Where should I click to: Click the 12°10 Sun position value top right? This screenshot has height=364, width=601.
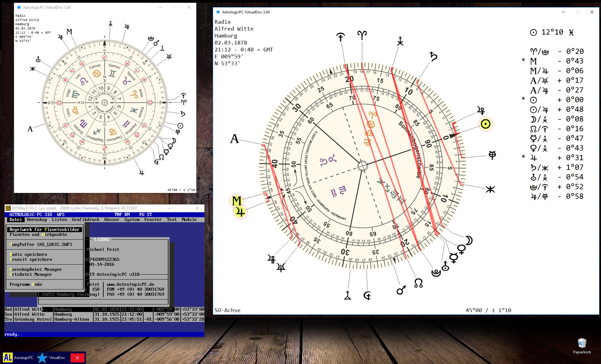(552, 32)
